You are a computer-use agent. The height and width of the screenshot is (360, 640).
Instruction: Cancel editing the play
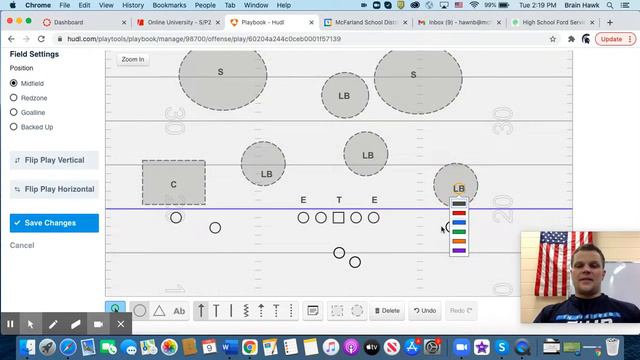[22, 245]
